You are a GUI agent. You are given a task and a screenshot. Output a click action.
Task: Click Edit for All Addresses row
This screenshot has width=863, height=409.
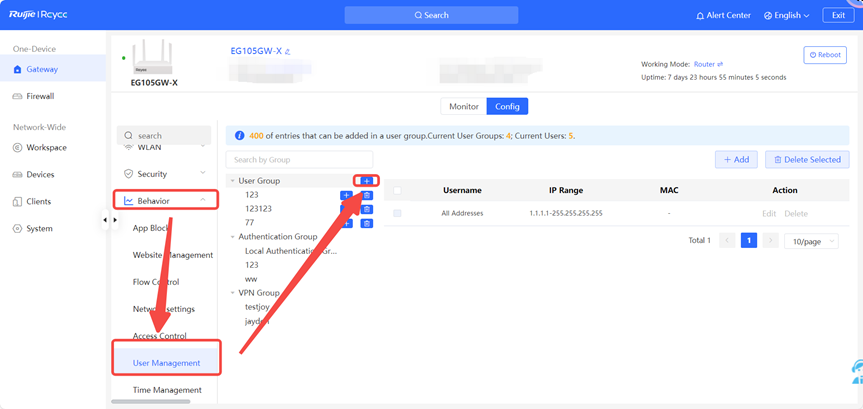pyautogui.click(x=769, y=214)
